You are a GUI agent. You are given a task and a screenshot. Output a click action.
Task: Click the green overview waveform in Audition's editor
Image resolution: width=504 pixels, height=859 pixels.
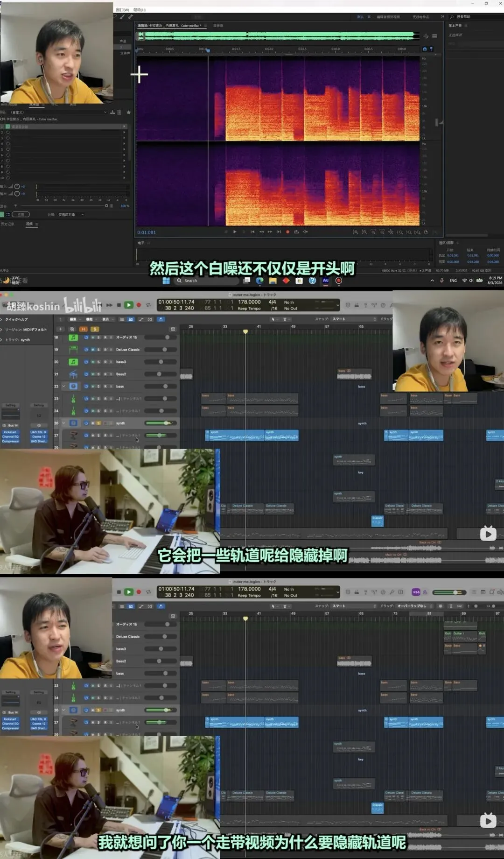[x=278, y=35]
